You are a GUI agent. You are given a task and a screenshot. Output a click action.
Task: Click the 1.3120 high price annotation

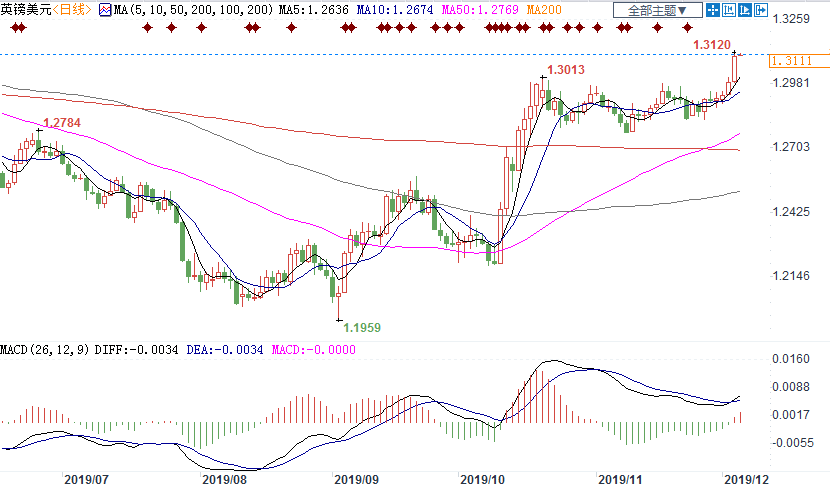(712, 45)
